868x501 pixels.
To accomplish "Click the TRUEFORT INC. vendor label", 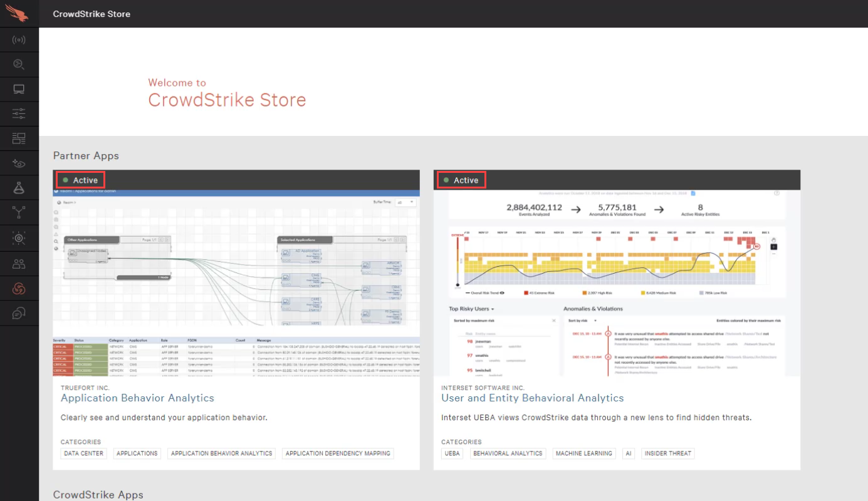I will [85, 388].
